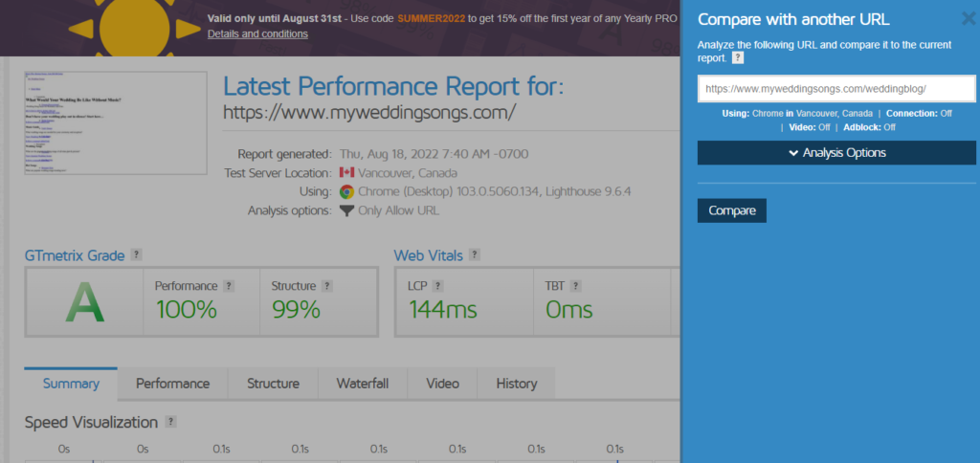
Task: Click help icon next to Performance score
Action: click(x=229, y=286)
